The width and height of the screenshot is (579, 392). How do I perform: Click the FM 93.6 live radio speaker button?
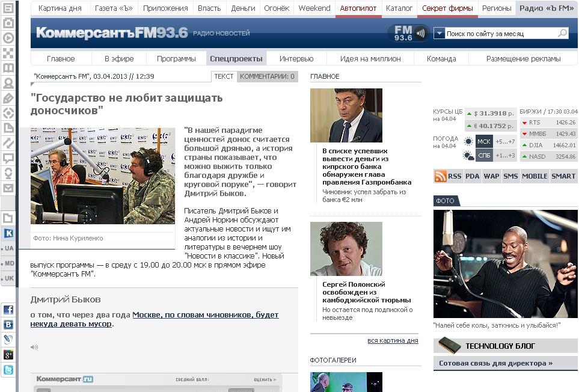click(408, 33)
